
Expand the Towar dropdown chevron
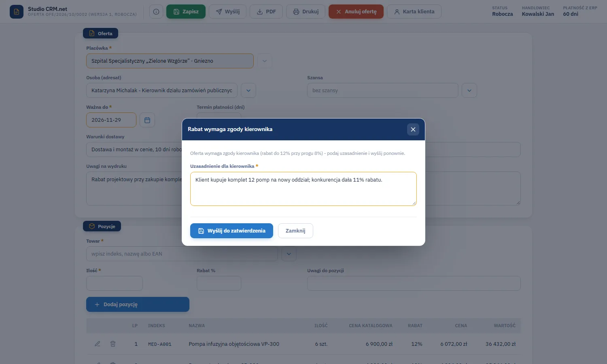tap(289, 254)
